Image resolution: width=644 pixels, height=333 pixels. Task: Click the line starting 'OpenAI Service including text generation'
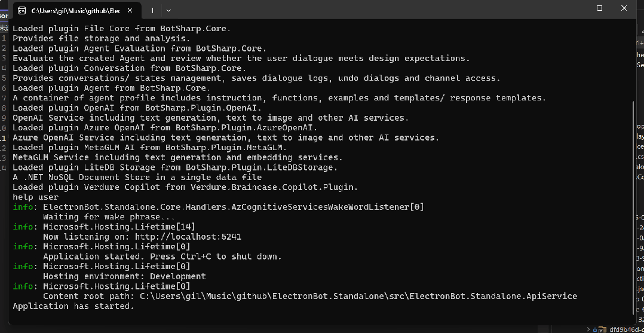(x=211, y=118)
